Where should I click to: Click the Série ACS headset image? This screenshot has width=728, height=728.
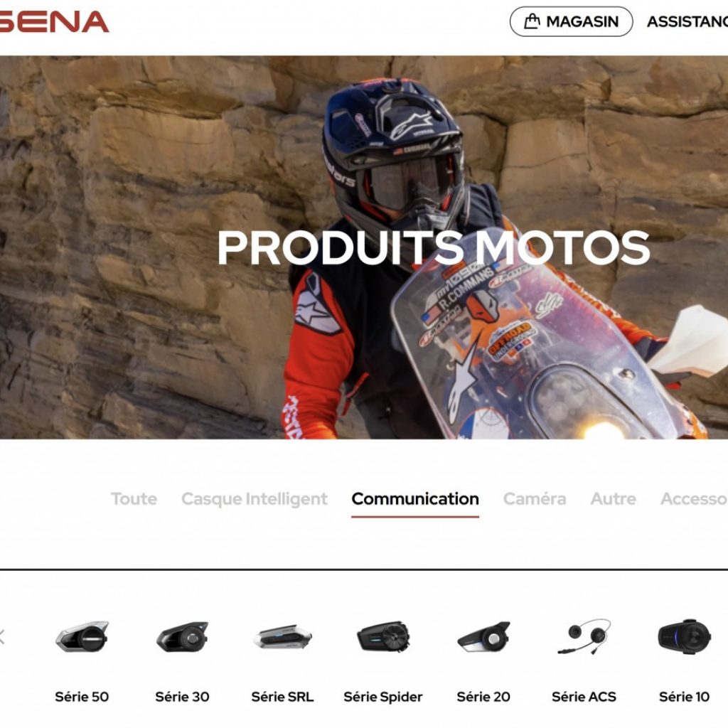click(x=584, y=636)
